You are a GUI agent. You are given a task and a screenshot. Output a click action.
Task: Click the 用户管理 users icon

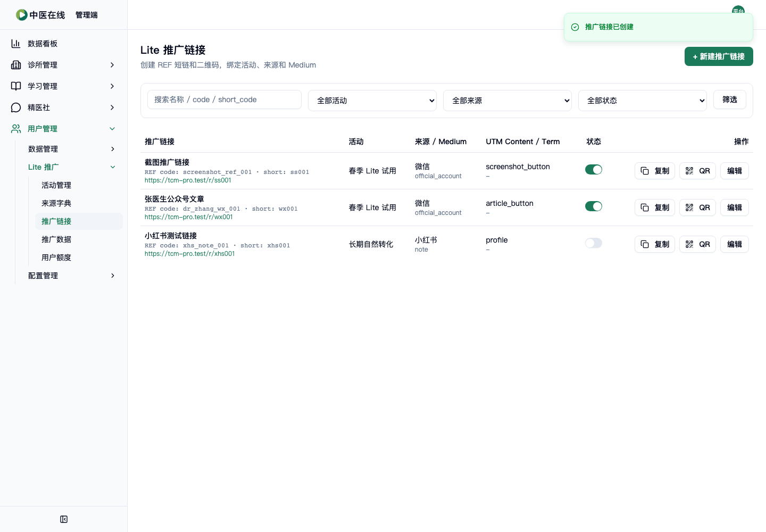(x=16, y=129)
